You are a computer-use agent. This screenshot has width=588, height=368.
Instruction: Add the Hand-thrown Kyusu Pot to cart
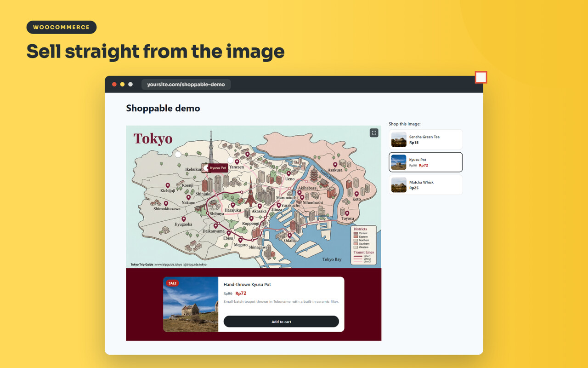[x=281, y=322]
